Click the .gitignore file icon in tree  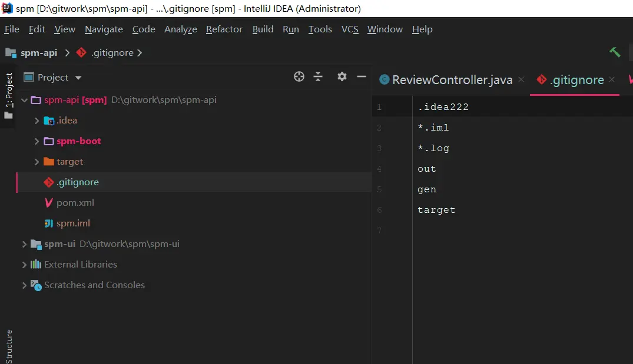[x=49, y=182]
